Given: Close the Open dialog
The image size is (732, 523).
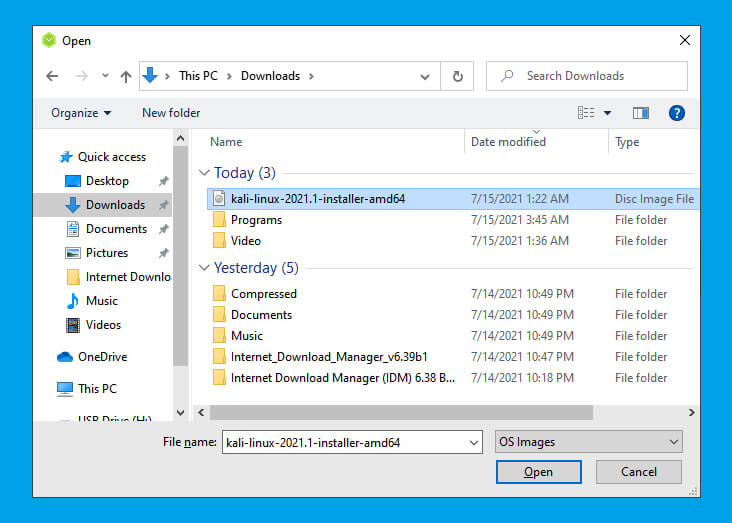Looking at the screenshot, I should pyautogui.click(x=685, y=40).
